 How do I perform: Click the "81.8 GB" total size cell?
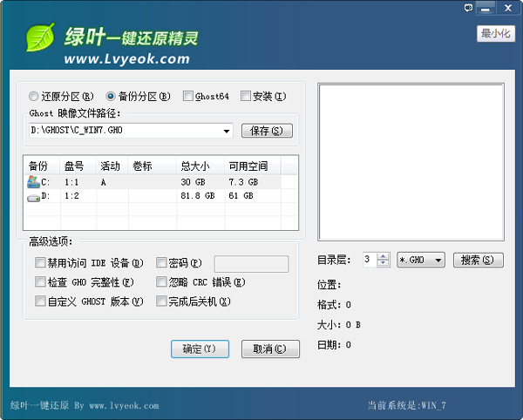pos(198,196)
